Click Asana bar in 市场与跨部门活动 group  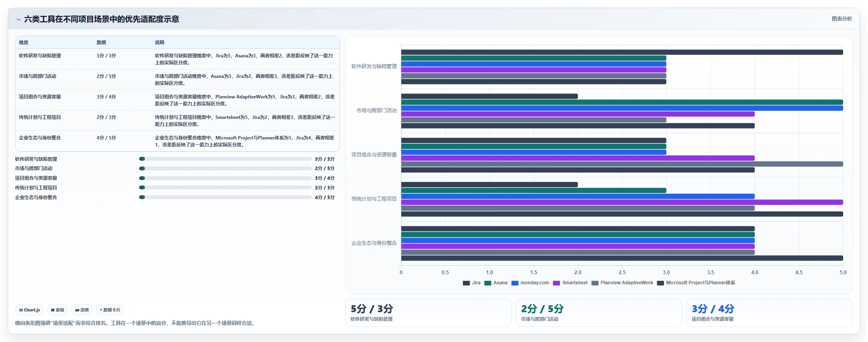[x=622, y=102]
